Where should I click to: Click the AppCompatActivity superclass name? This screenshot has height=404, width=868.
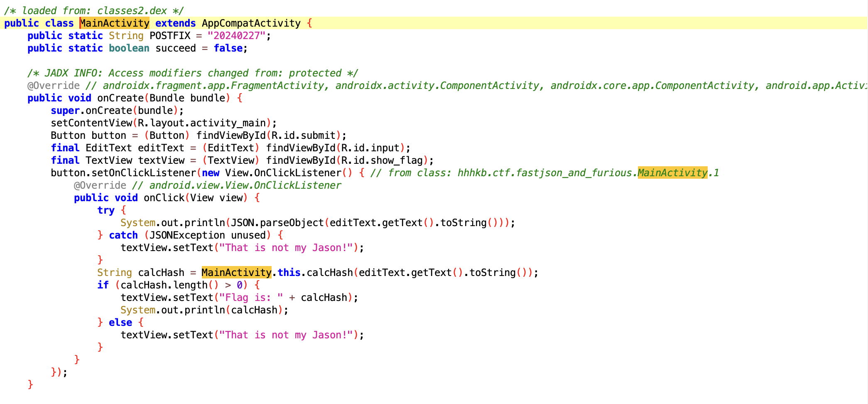[x=251, y=23]
